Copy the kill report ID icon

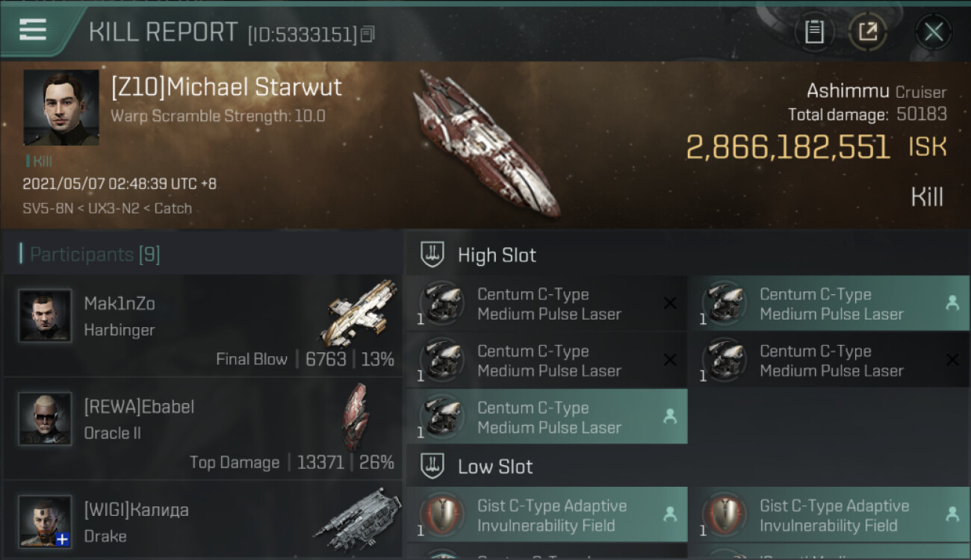click(367, 34)
